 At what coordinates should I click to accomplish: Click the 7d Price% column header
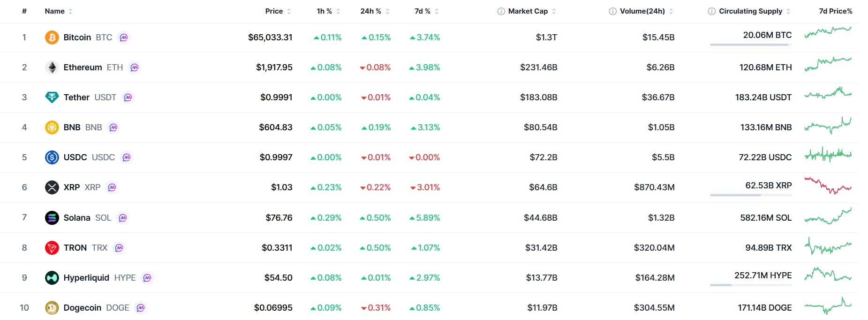(836, 11)
